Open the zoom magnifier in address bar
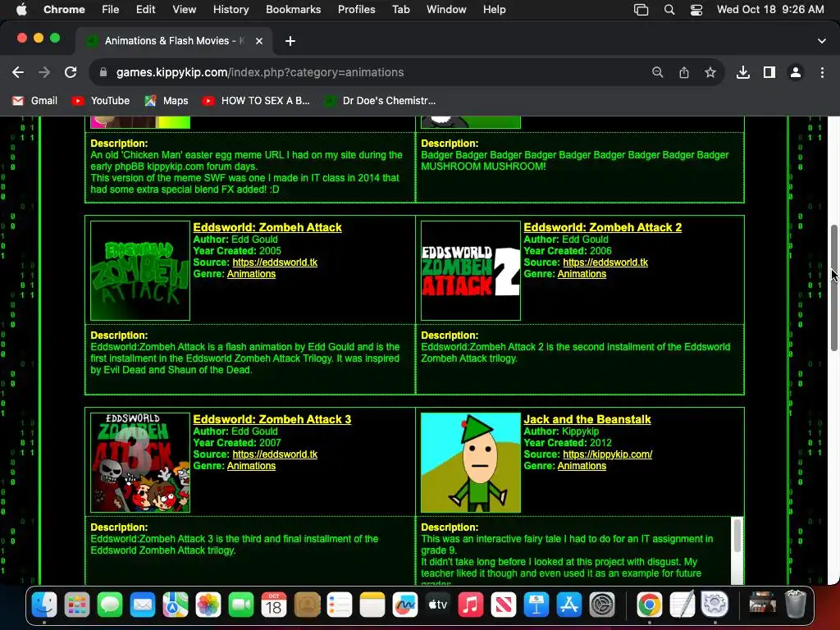Screen dimensions: 840x630 coord(657,72)
